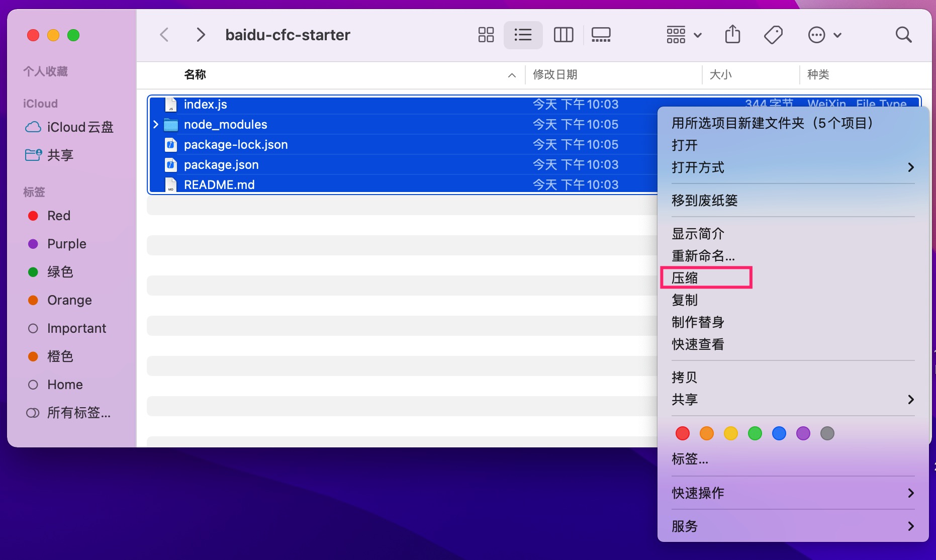Switch to column view
936x560 pixels.
coord(563,35)
